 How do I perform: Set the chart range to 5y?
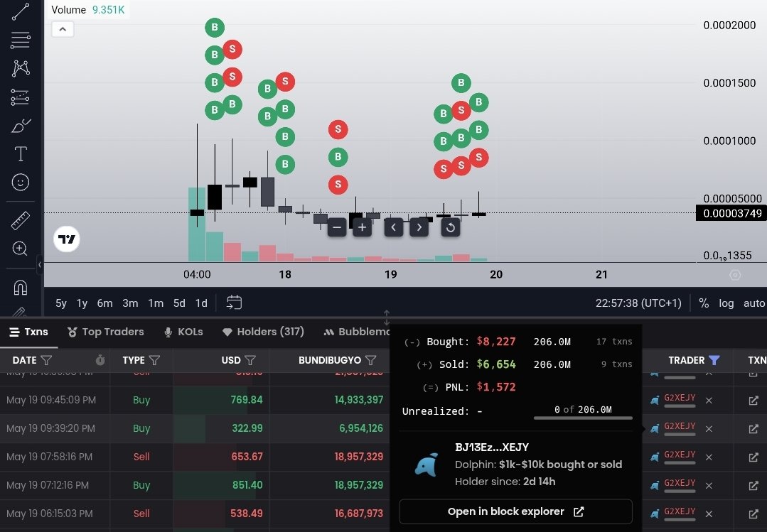(x=60, y=303)
